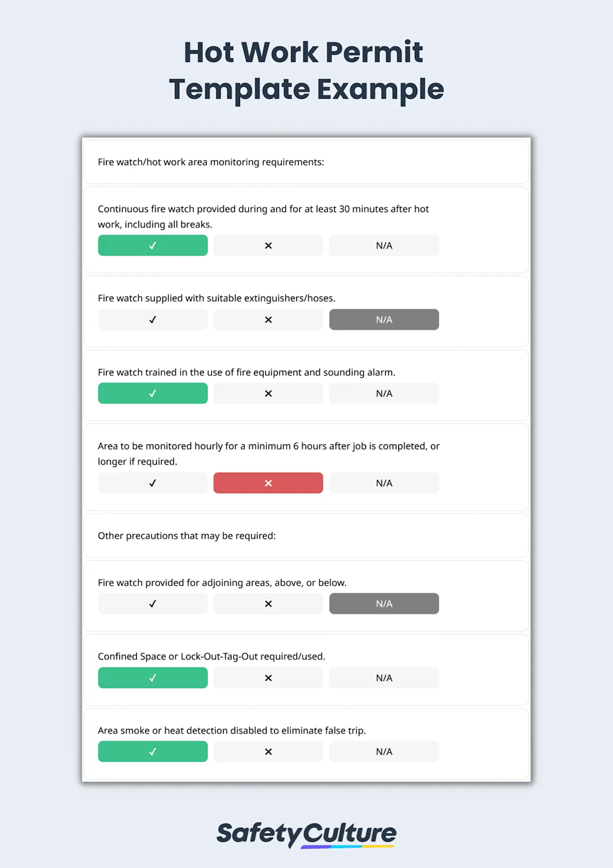Deselect N/A on extinguishers/hoses item
Screen dimensions: 613x868
384,319
